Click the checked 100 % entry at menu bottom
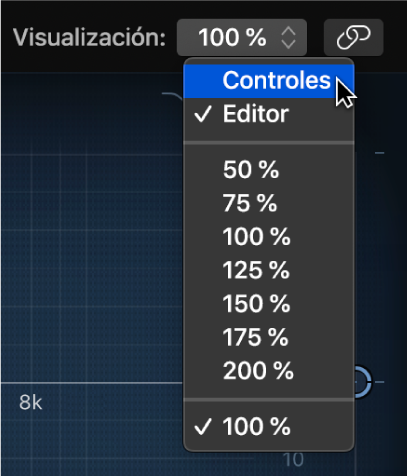 (269, 426)
